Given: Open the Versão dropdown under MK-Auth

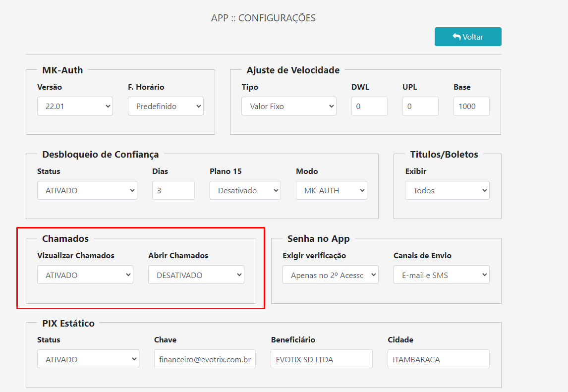Looking at the screenshot, I should [75, 106].
